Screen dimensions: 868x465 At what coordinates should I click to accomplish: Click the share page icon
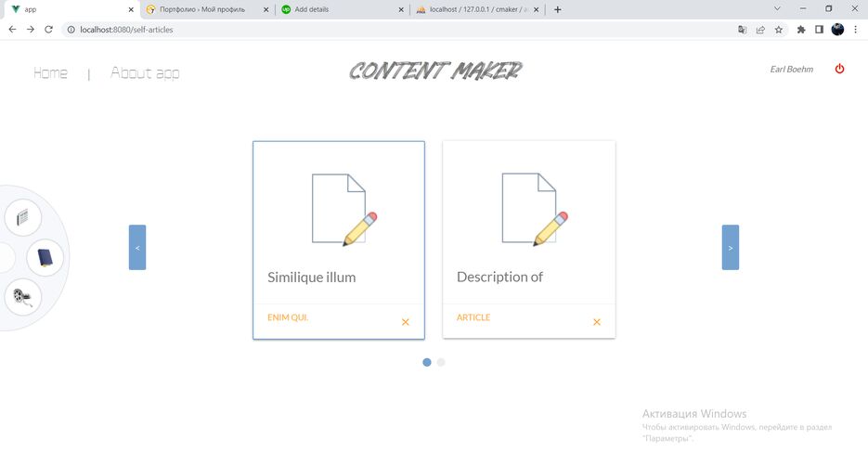[760, 30]
